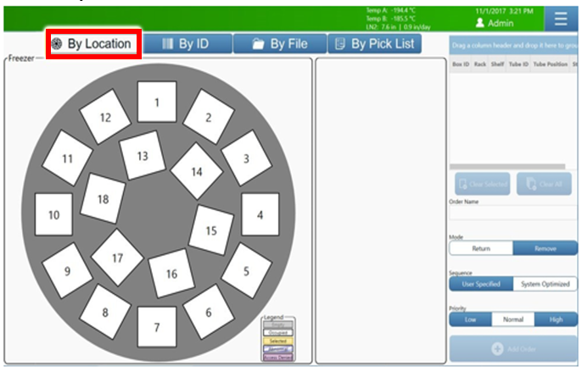Viewport: 588px width, 372px height.
Task: Click the Yellow Selected legend swatch
Action: click(278, 340)
